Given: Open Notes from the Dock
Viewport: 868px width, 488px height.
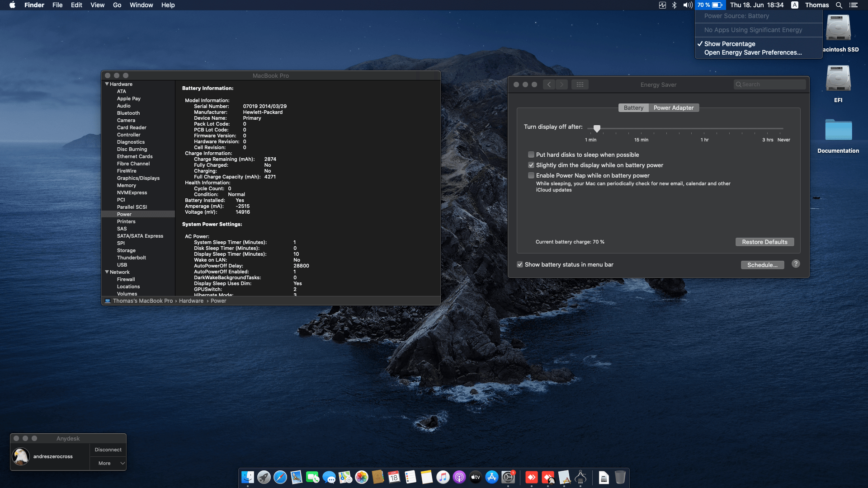Looking at the screenshot, I should pyautogui.click(x=427, y=477).
